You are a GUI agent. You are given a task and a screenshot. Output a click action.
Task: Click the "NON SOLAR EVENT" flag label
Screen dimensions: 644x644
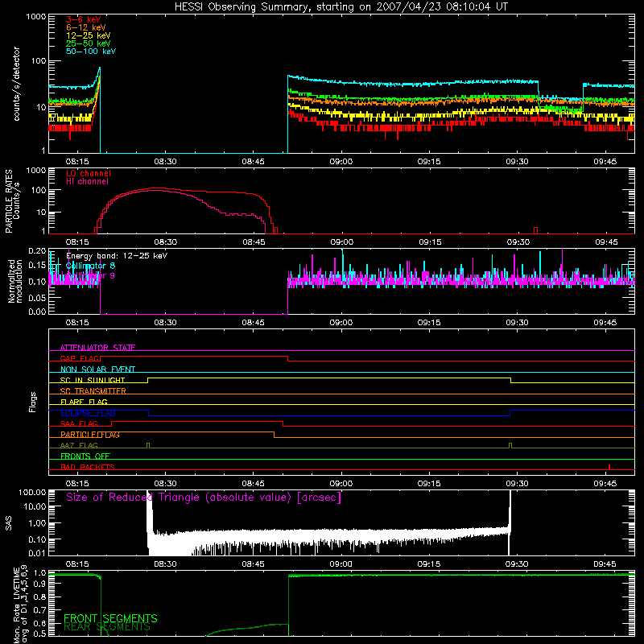point(97,369)
